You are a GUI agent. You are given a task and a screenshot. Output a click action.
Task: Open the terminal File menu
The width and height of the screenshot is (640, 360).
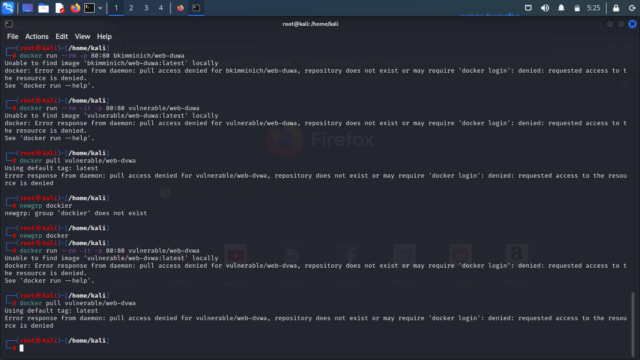(x=13, y=36)
